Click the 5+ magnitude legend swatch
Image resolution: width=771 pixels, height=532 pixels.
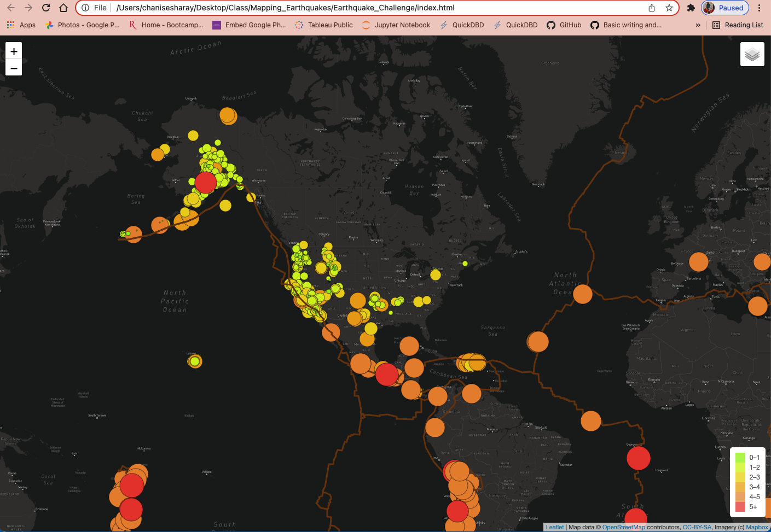740,507
